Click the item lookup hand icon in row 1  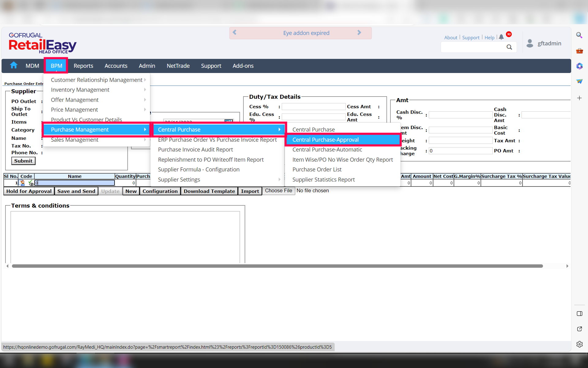point(22,183)
